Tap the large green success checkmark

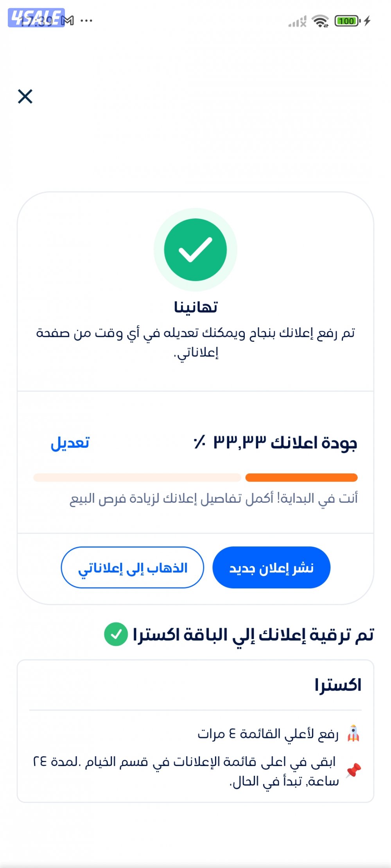click(x=195, y=250)
